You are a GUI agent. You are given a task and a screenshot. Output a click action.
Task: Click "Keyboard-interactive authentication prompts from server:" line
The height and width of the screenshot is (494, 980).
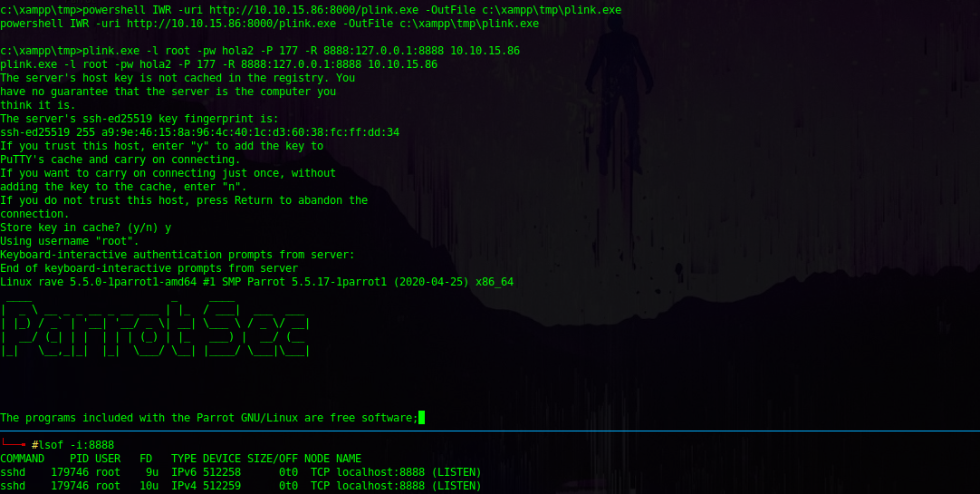[x=178, y=255]
